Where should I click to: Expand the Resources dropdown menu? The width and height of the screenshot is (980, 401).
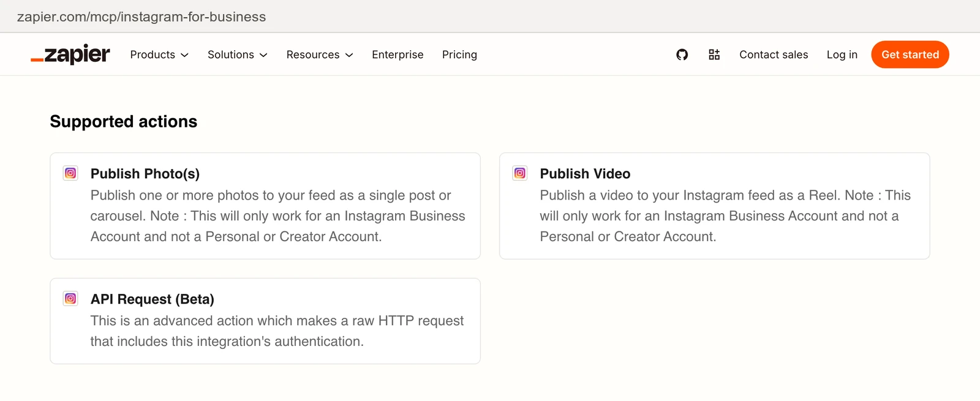tap(320, 54)
